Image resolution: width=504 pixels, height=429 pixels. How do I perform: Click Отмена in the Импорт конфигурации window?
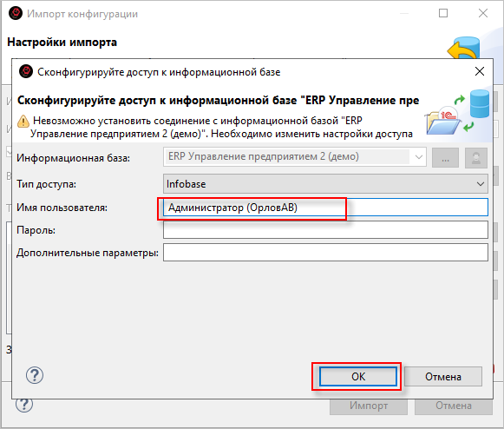tap(454, 406)
